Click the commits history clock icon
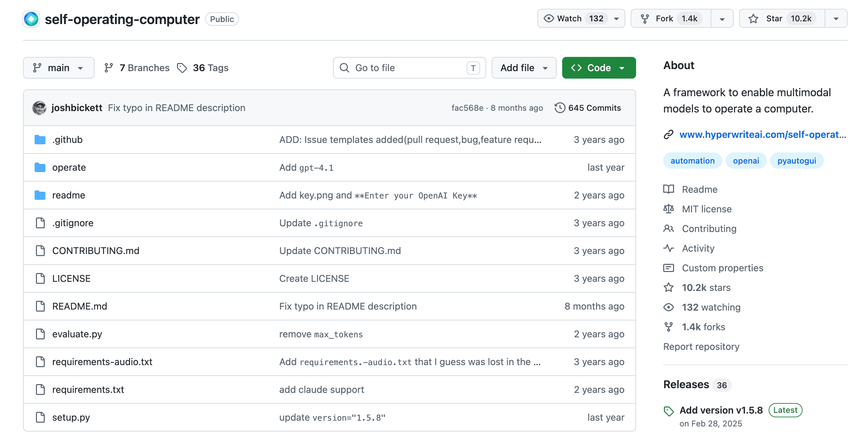Viewport: 868px width, 441px height. click(x=560, y=108)
